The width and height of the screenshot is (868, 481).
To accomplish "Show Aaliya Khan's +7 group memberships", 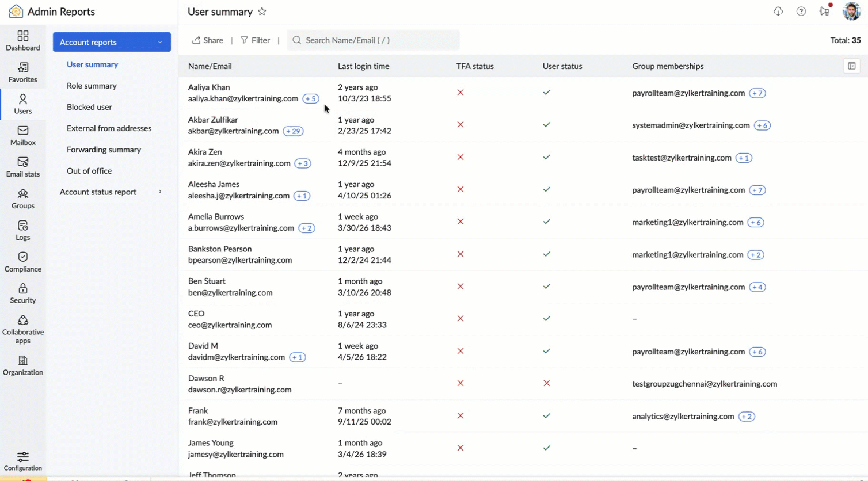I will point(757,93).
